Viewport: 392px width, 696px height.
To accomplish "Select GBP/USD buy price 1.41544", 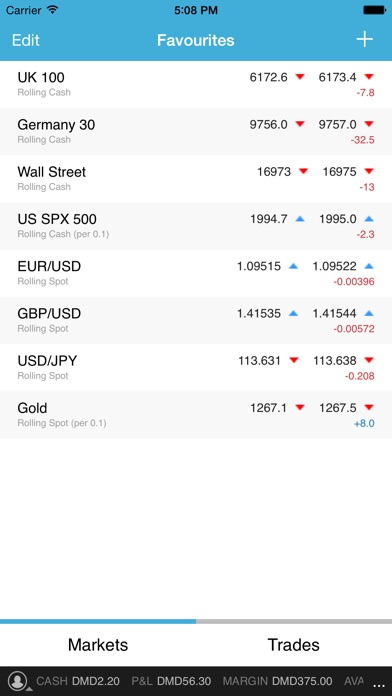I will pyautogui.click(x=334, y=313).
